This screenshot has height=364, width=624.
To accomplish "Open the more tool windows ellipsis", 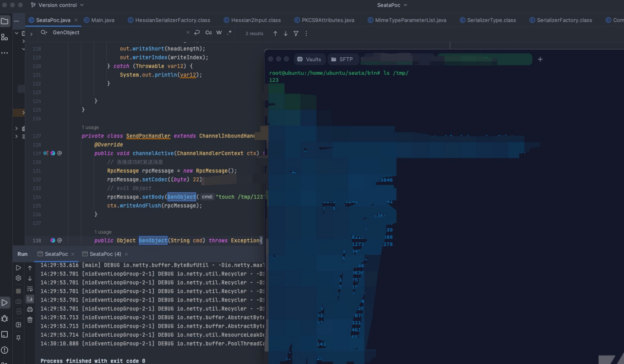I will [5, 53].
